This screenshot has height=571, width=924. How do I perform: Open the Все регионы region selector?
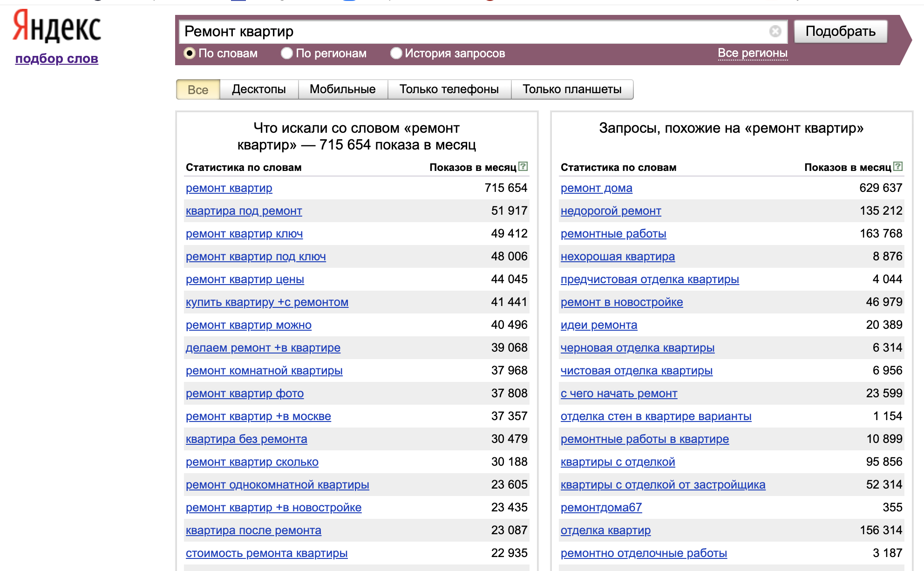[752, 53]
